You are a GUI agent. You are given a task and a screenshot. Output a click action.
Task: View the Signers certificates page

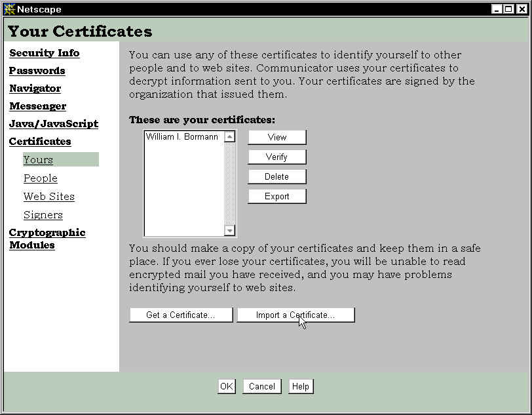[43, 215]
